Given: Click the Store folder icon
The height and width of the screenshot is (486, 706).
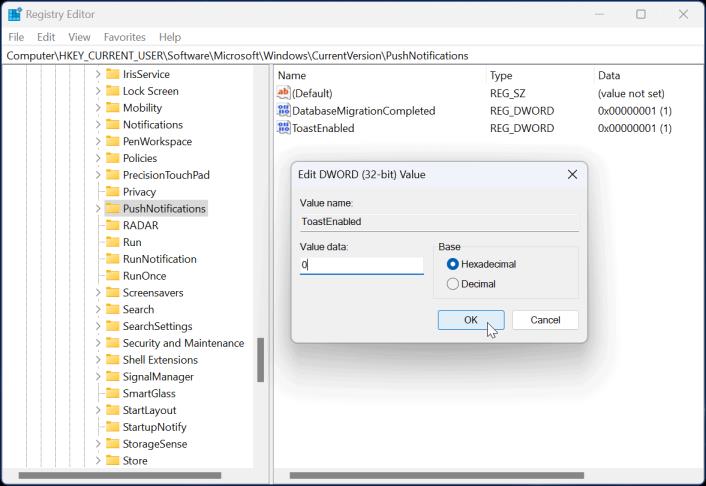Looking at the screenshot, I should (113, 461).
